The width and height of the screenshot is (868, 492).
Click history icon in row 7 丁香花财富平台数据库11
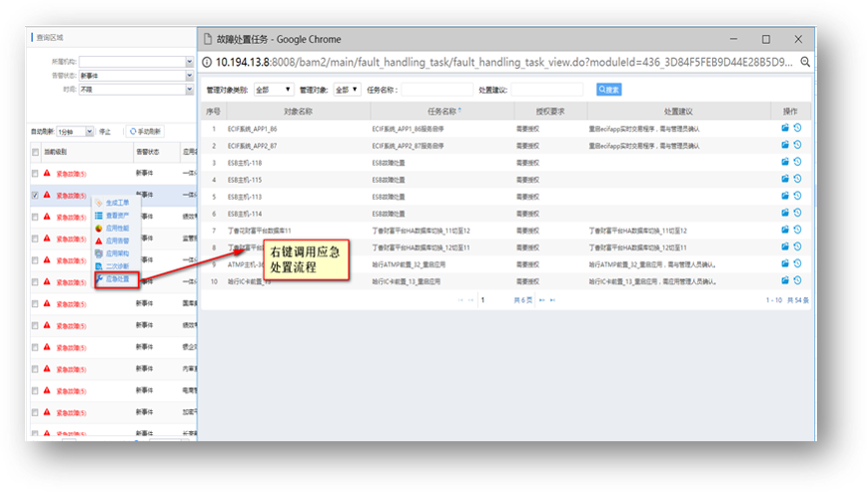(x=797, y=230)
